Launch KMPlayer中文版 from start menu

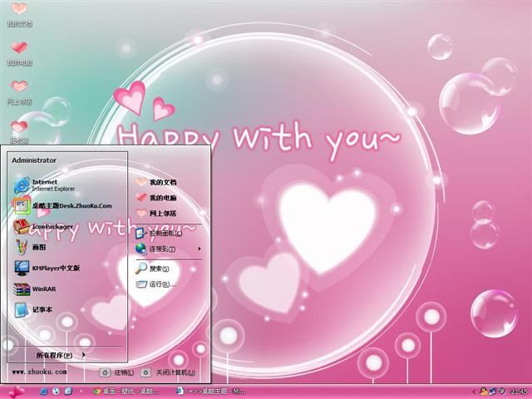(47, 268)
